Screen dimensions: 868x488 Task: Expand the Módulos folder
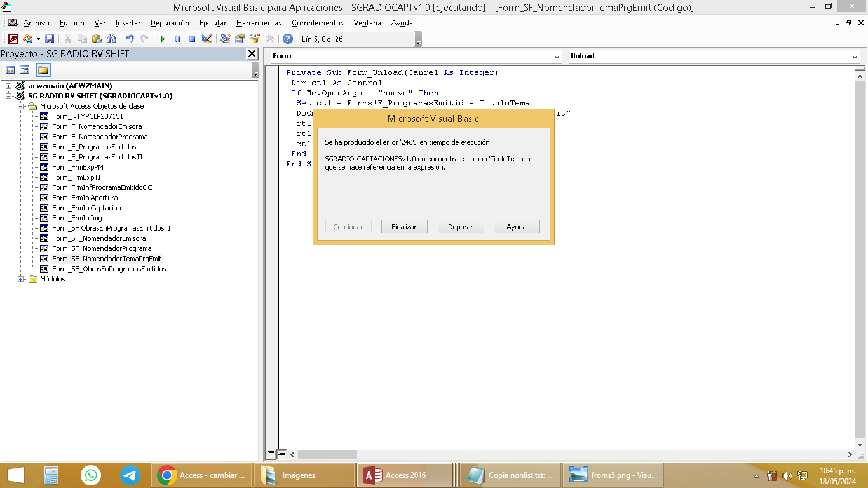tap(21, 279)
